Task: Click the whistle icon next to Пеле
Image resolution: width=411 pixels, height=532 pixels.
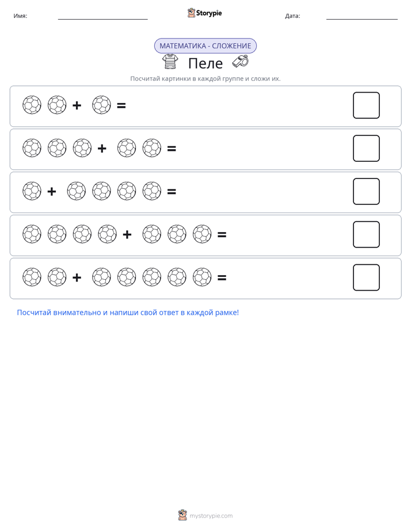Action: point(241,61)
